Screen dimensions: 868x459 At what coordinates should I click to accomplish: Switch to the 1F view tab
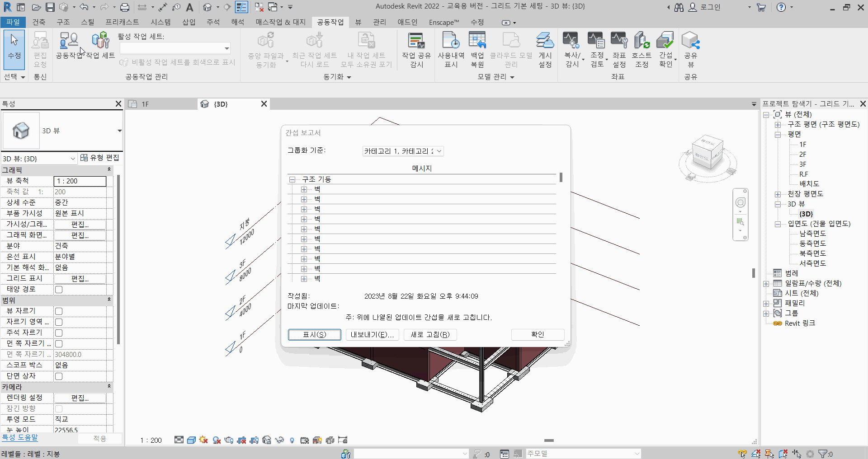coord(161,104)
